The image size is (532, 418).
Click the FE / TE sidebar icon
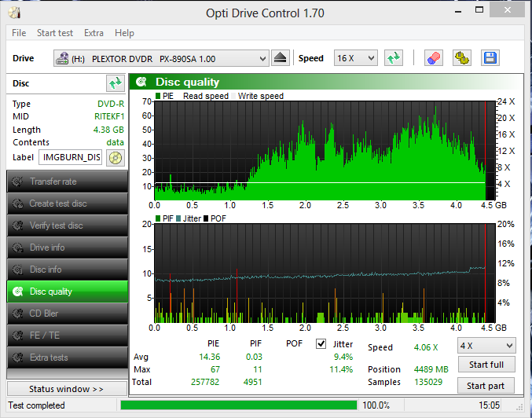(x=17, y=335)
